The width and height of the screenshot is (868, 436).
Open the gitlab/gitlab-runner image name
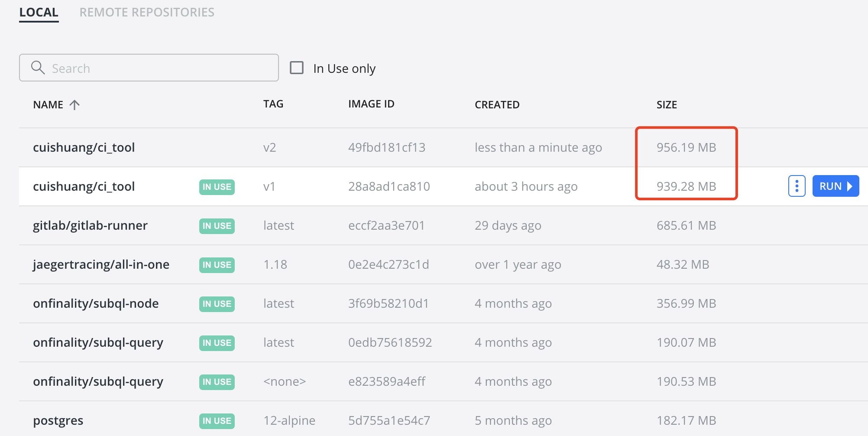click(90, 225)
